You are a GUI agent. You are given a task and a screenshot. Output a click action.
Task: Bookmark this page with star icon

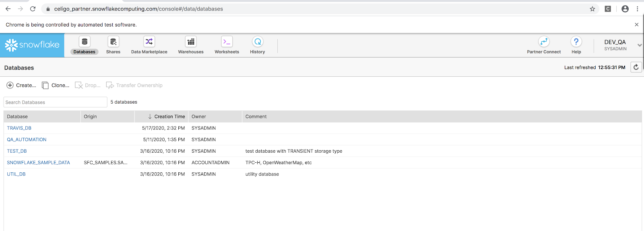(592, 9)
